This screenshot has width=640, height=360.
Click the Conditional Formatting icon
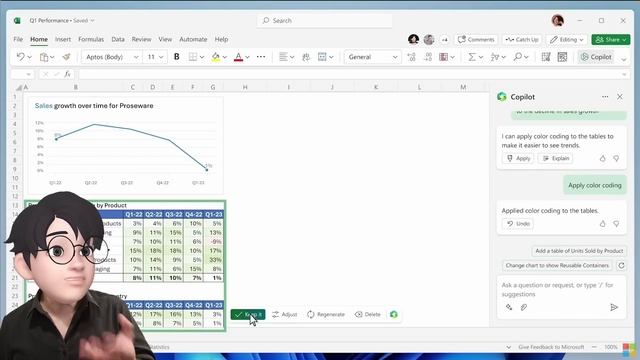tap(444, 57)
